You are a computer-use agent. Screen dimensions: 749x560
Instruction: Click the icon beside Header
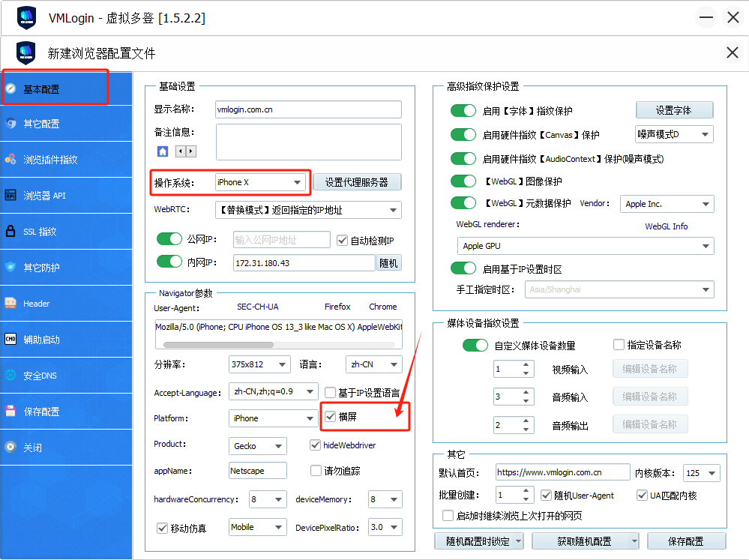pos(10,303)
